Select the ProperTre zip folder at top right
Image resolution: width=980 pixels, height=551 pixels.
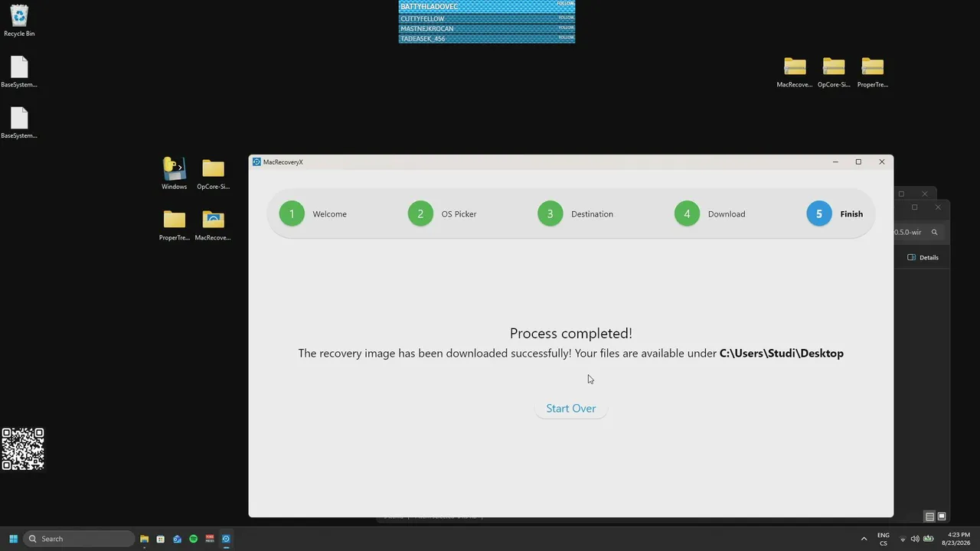(x=872, y=73)
